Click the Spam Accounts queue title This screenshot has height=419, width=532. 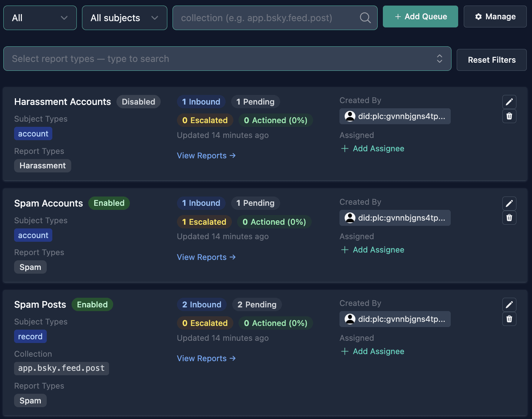click(49, 203)
